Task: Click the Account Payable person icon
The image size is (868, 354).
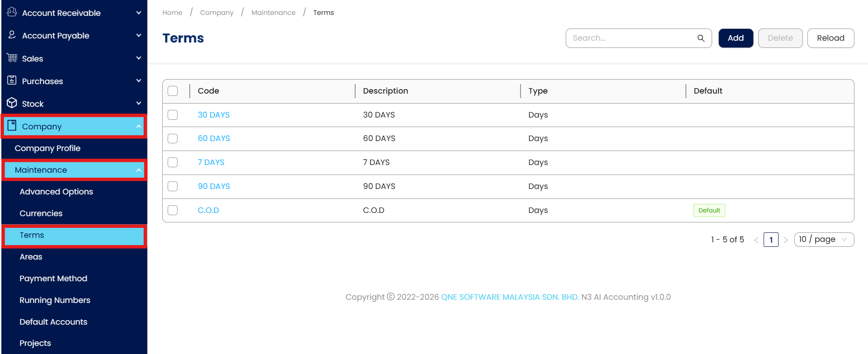Action: (12, 35)
